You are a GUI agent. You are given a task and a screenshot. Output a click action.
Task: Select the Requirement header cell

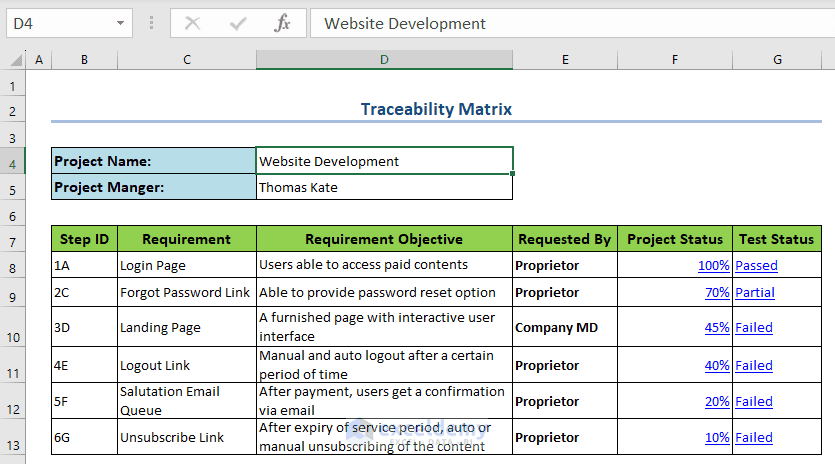tap(187, 239)
